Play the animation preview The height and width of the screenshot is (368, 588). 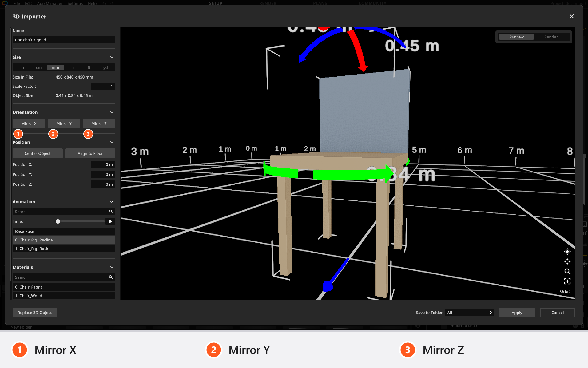pos(110,221)
